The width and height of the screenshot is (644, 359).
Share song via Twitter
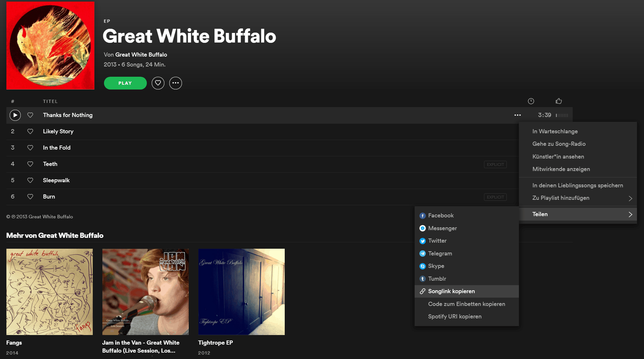pos(467,241)
